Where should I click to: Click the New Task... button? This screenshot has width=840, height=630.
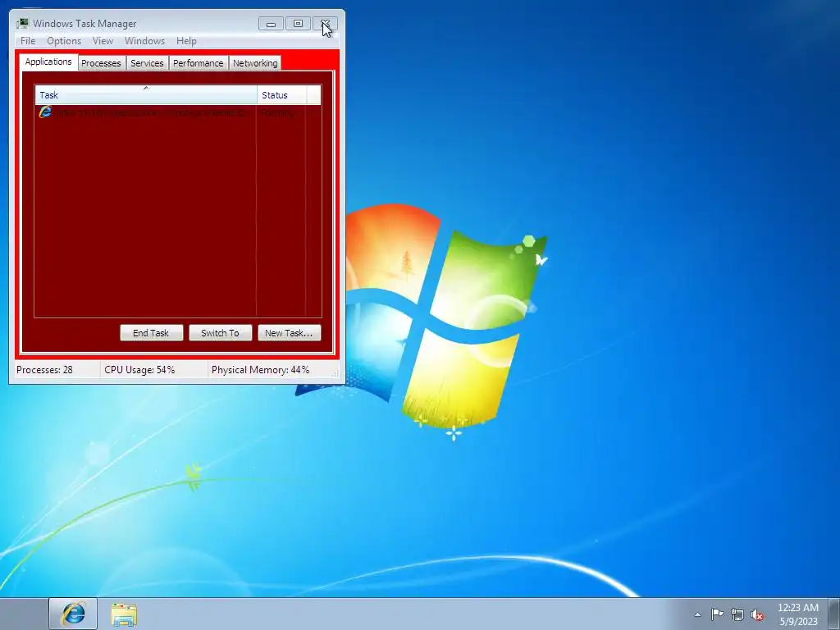[x=290, y=333]
